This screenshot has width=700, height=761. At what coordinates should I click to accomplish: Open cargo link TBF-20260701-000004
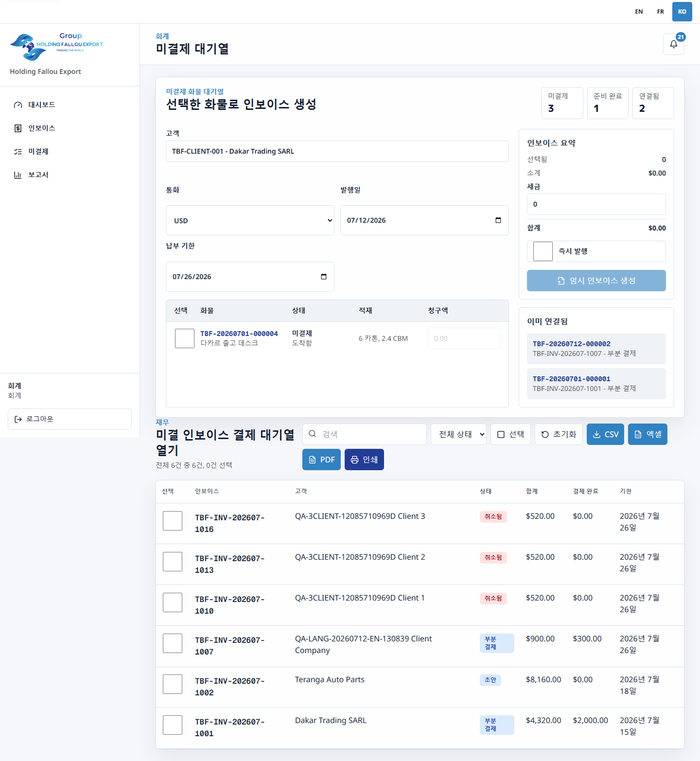point(239,334)
